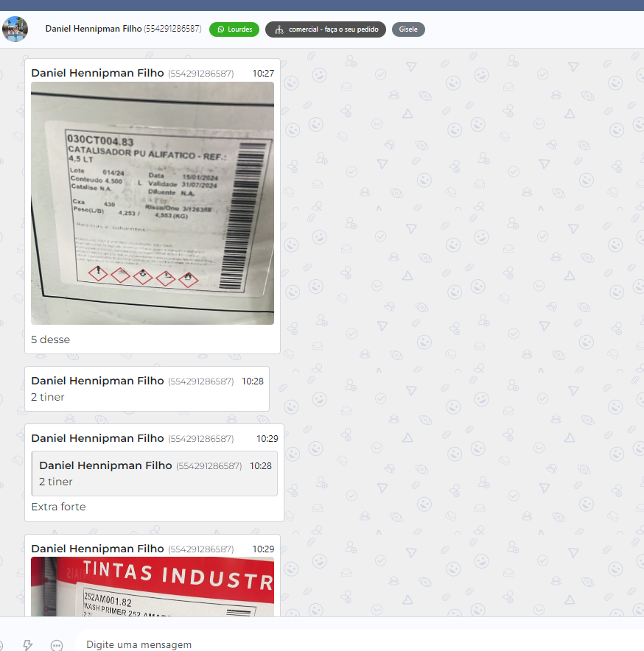This screenshot has width=644, height=651.
Task: Click the standalone '2 tiner' message at 10:28
Action: pyautogui.click(x=48, y=397)
